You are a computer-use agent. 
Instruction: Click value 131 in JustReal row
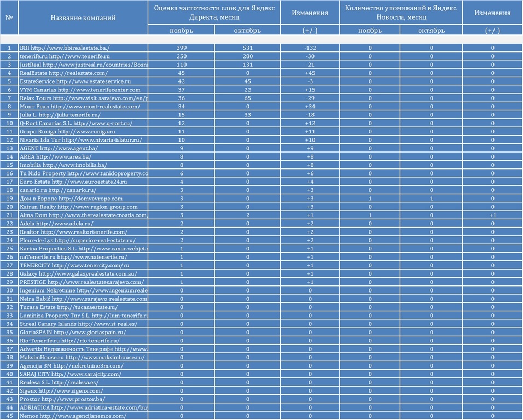247,65
